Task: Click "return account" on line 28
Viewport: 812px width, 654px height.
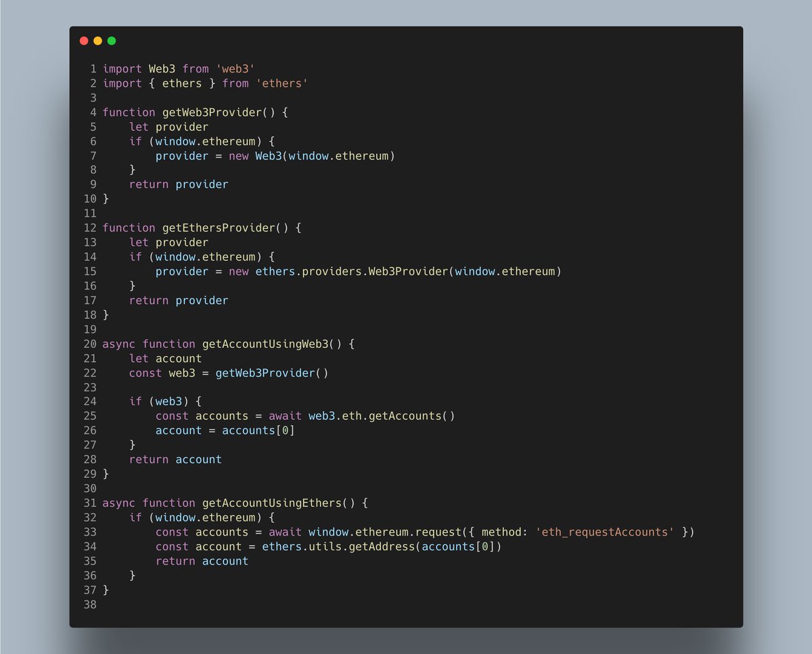Action: click(x=176, y=459)
